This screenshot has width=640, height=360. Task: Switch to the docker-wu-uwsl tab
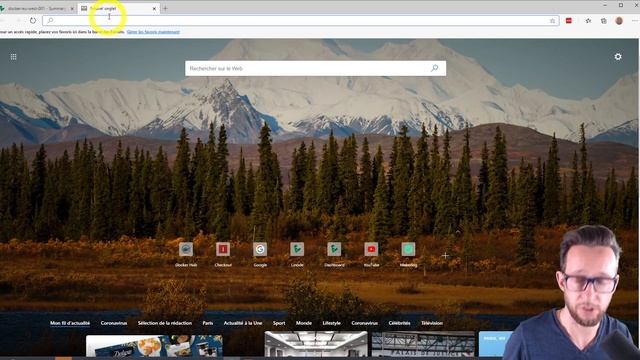coord(37,8)
